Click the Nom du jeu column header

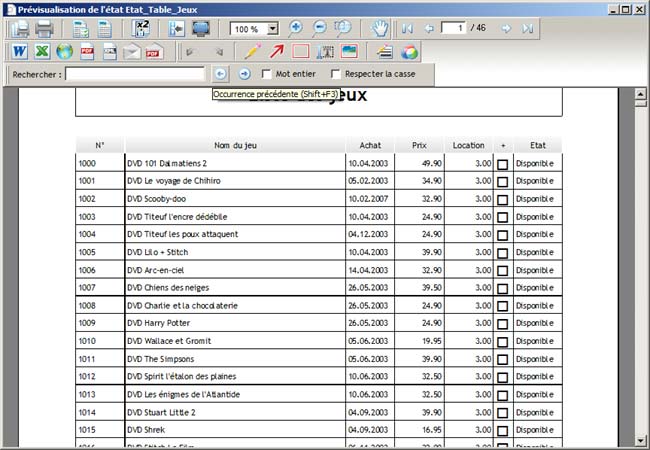(x=235, y=145)
